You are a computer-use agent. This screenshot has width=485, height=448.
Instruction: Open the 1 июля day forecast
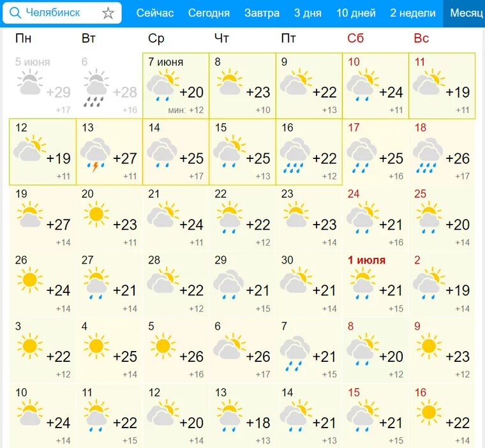pos(375,284)
